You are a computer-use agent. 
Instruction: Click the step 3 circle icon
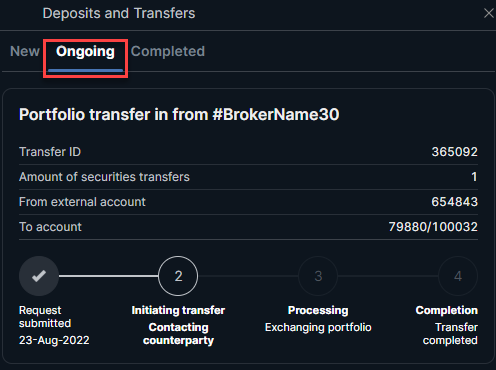tap(318, 276)
